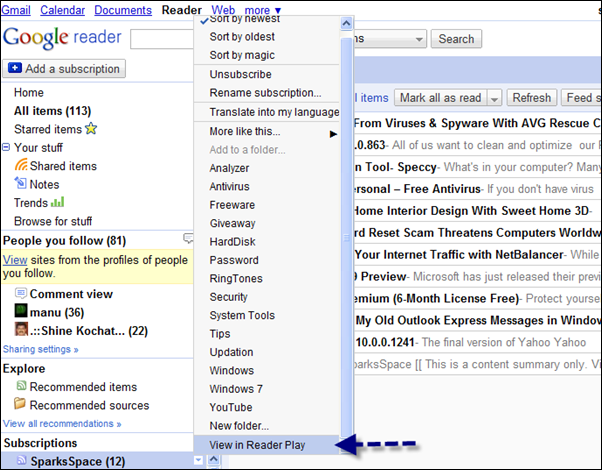Viewport: 602px width, 470px height.
Task: Add feed to Windows 7 folder
Action: 236,389
